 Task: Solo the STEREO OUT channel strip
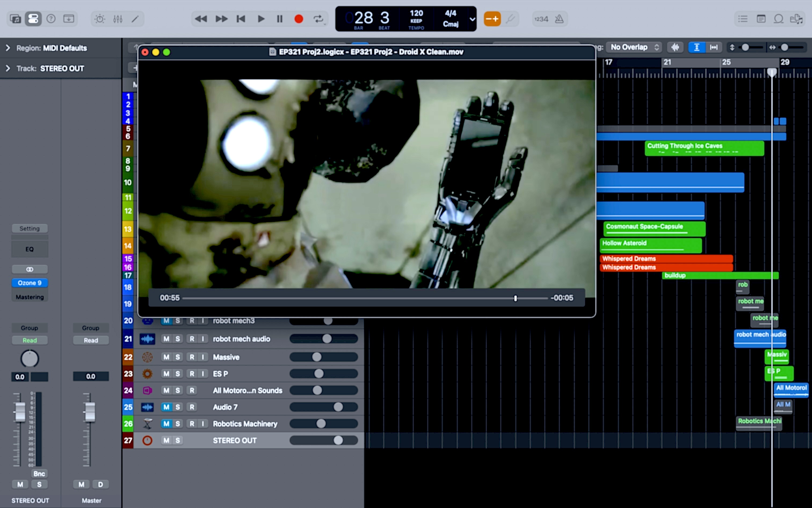pos(39,484)
